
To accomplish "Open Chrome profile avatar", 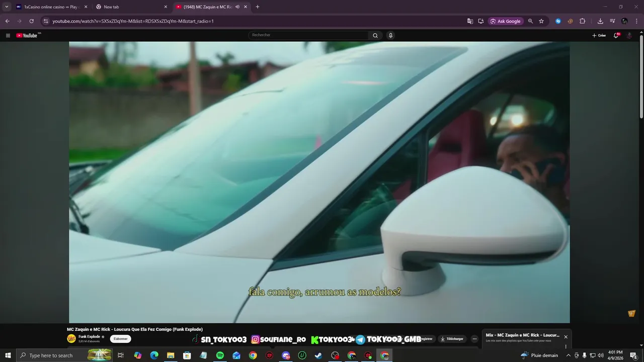I will tap(624, 21).
